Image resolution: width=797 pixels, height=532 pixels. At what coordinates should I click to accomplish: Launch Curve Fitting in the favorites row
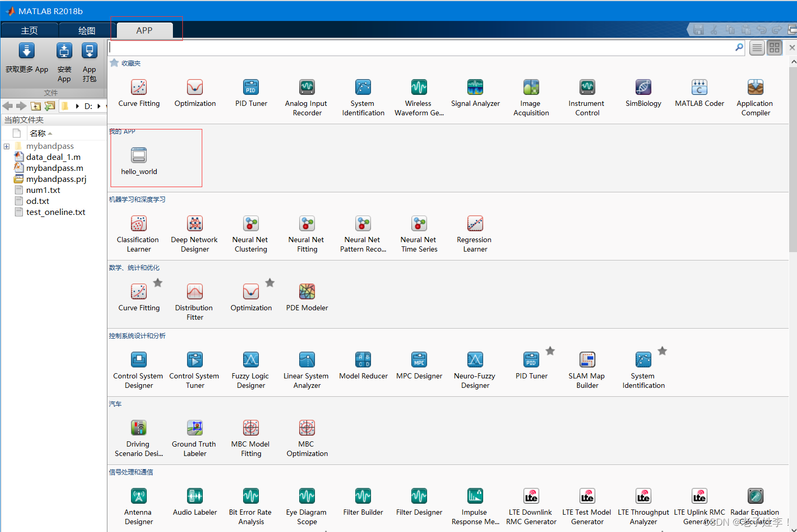point(139,93)
